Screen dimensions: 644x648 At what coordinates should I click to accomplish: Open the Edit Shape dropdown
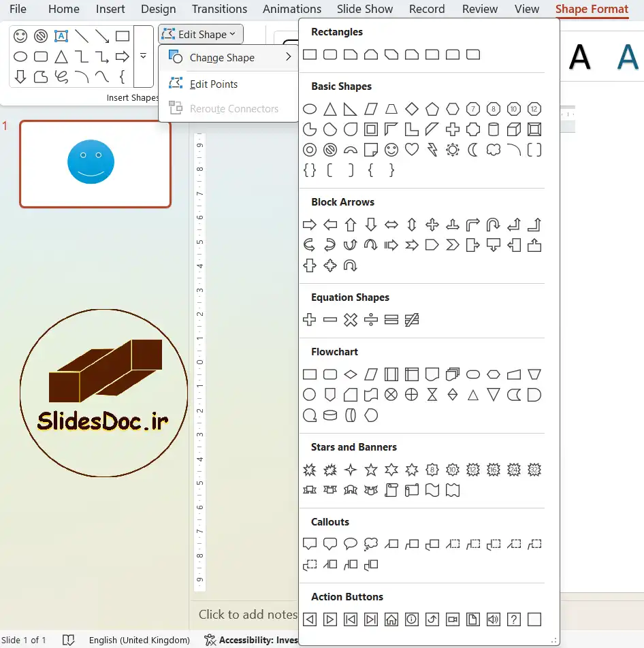point(201,34)
